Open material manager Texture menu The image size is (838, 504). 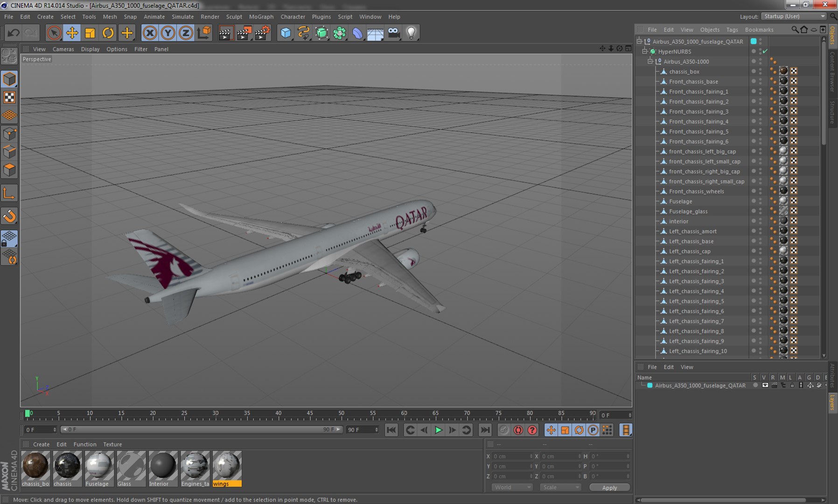(x=112, y=444)
